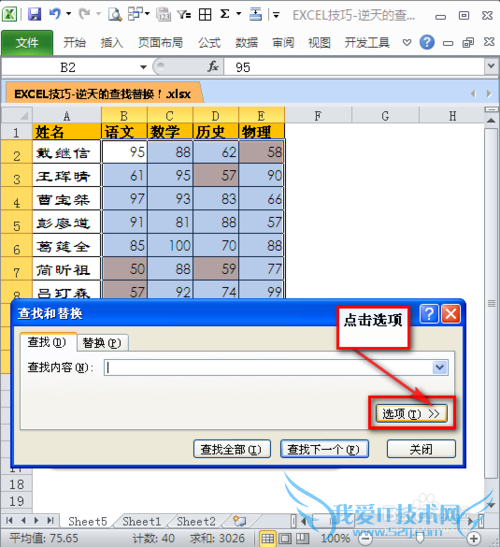The height and width of the screenshot is (547, 500).
Task: Open the AutoSum dropdown arrow
Action: pyautogui.click(x=239, y=14)
